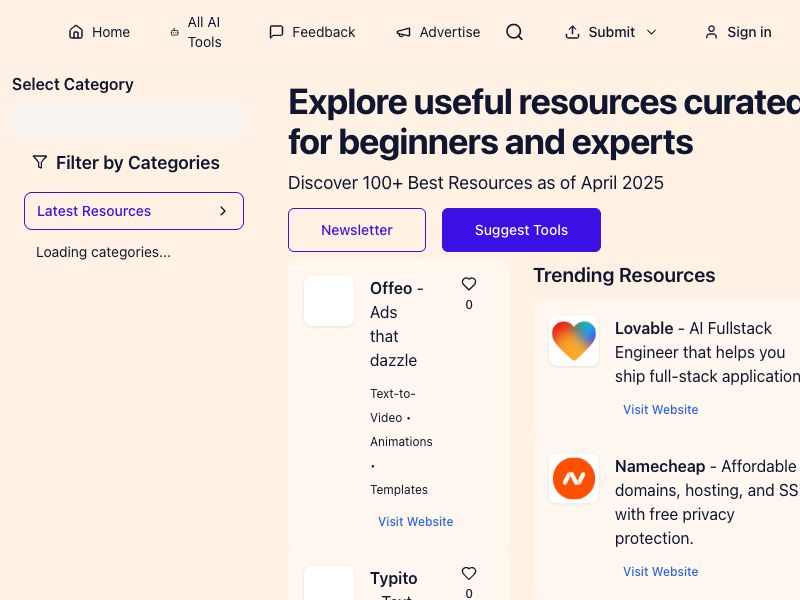800x600 pixels.
Task: Click the Sign in link
Action: click(738, 32)
